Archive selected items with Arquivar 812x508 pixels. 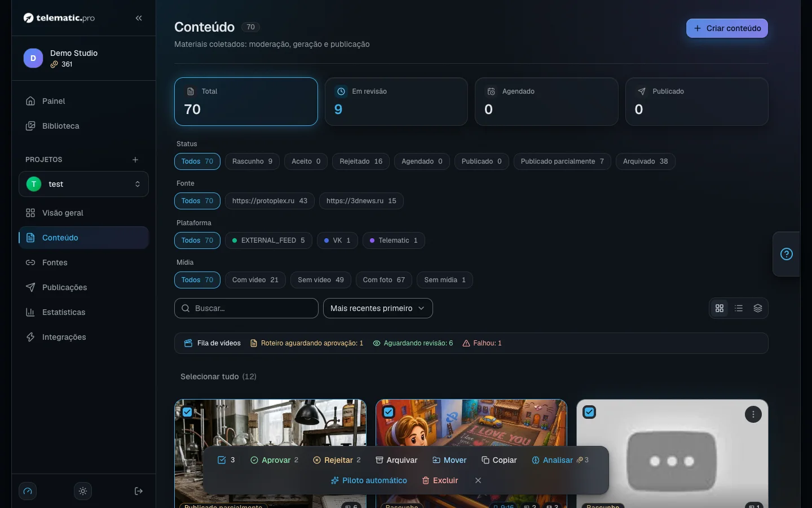click(x=396, y=460)
